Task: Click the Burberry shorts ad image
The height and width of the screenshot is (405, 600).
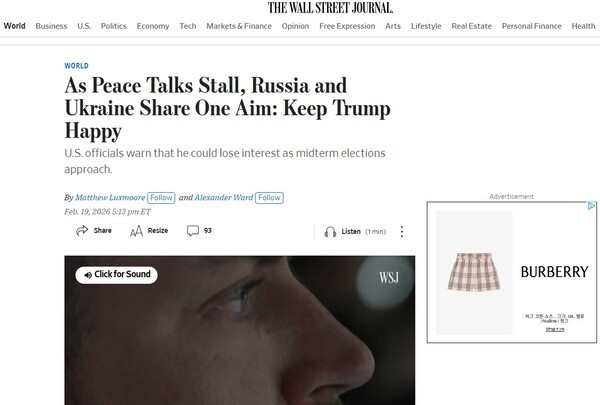Action: 474,273
